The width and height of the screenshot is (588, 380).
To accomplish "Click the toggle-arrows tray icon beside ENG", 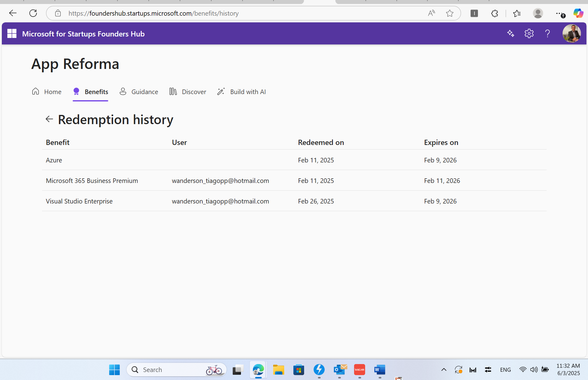I will 488,370.
